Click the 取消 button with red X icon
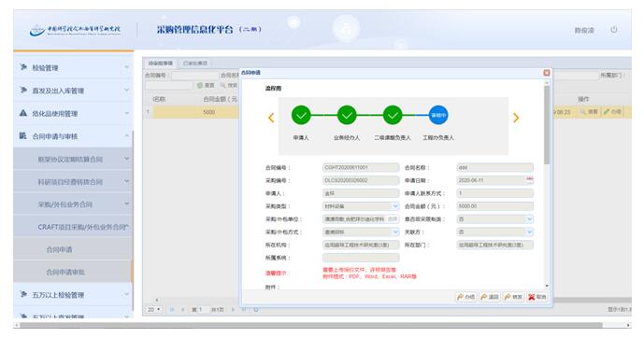The image size is (644, 337). [537, 297]
